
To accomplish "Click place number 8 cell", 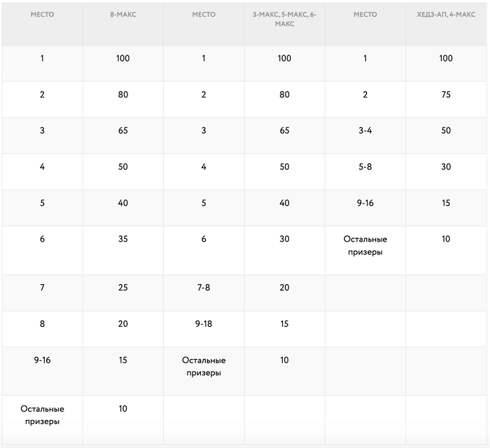I will coord(42,324).
